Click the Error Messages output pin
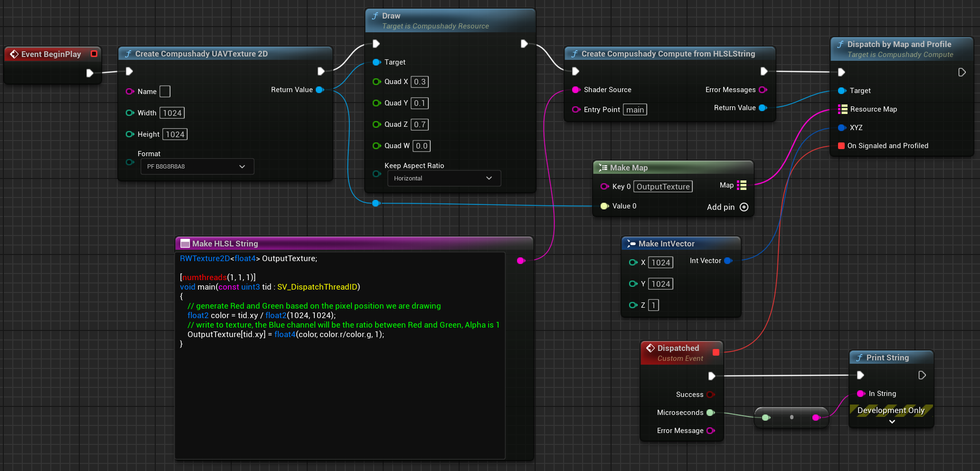The image size is (980, 471). [763, 90]
